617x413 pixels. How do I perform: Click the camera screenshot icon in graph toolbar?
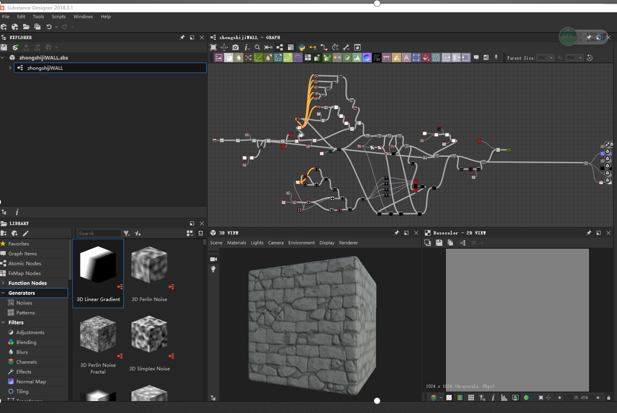[235, 47]
